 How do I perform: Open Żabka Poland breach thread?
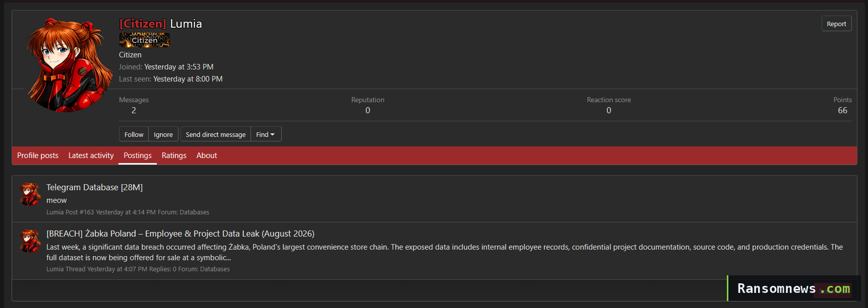point(180,234)
